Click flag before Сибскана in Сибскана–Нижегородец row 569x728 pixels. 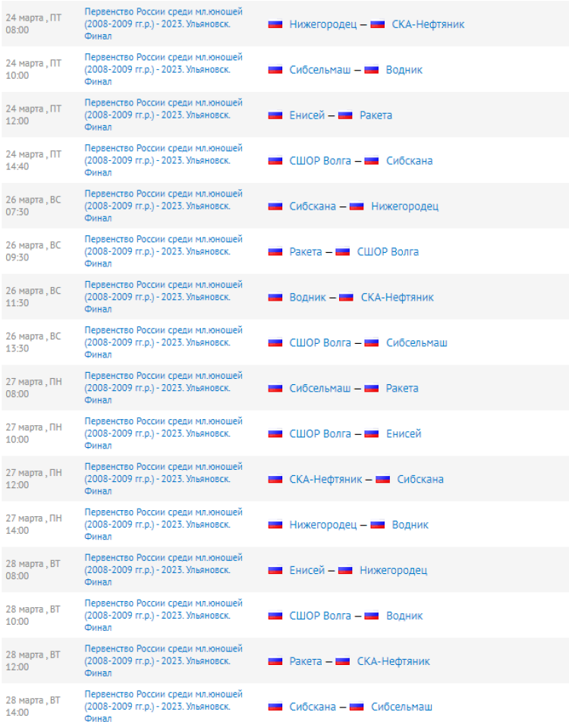275,206
